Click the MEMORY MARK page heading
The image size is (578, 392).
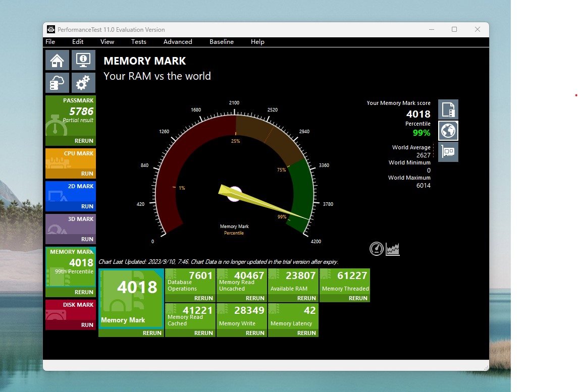pos(144,61)
